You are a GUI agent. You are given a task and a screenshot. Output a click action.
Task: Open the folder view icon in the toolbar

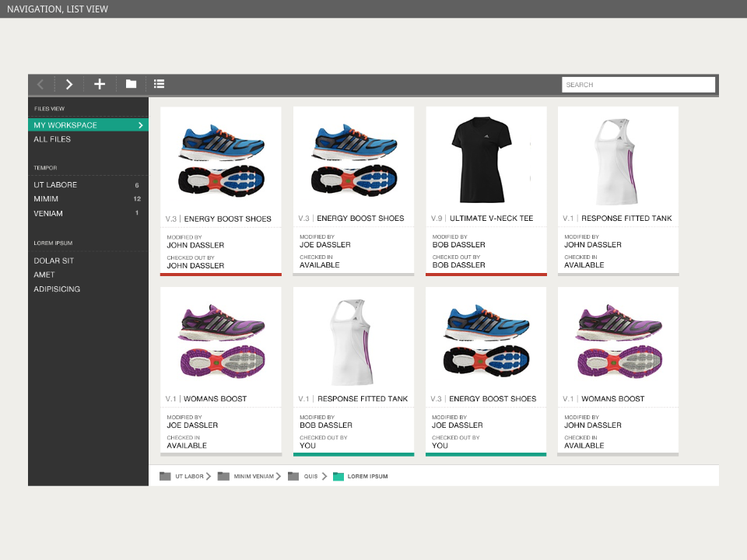click(x=131, y=84)
